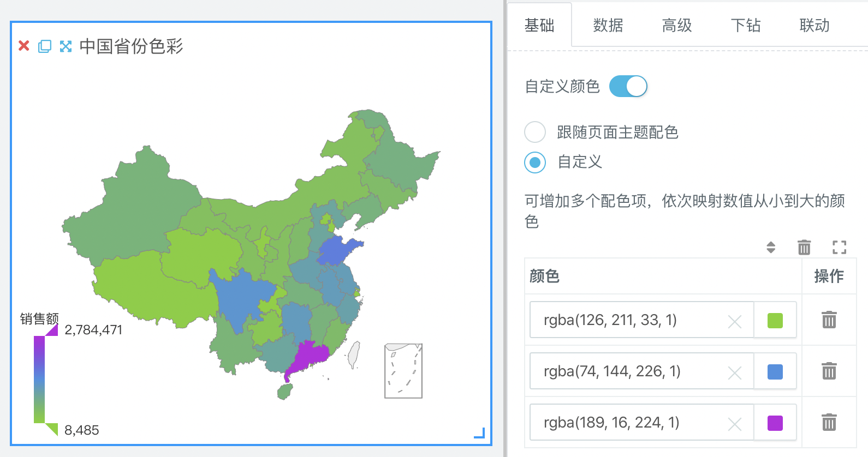Expand the chart to fullscreen with the arrows icon
Image resolution: width=868 pixels, height=457 pixels.
[x=66, y=46]
